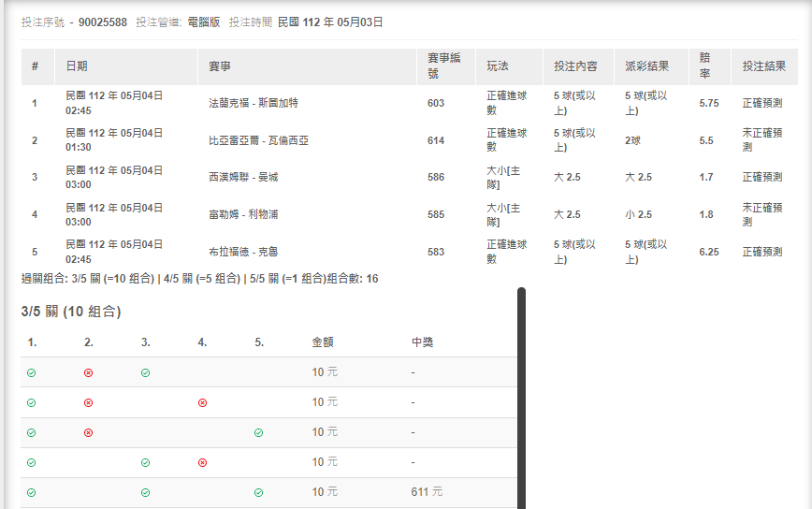Click the 日期 column header

click(77, 66)
